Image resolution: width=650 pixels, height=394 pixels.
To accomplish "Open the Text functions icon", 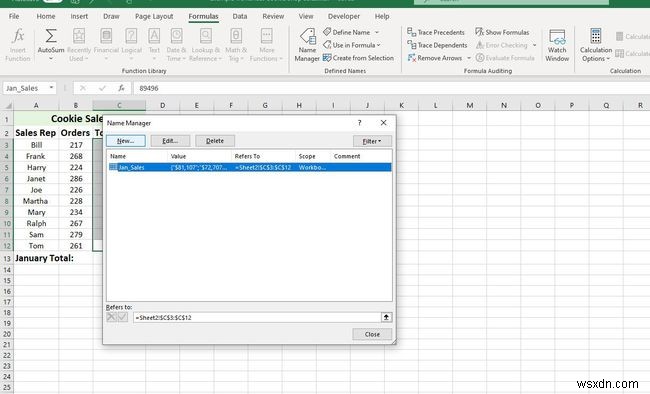I will pos(154,36).
